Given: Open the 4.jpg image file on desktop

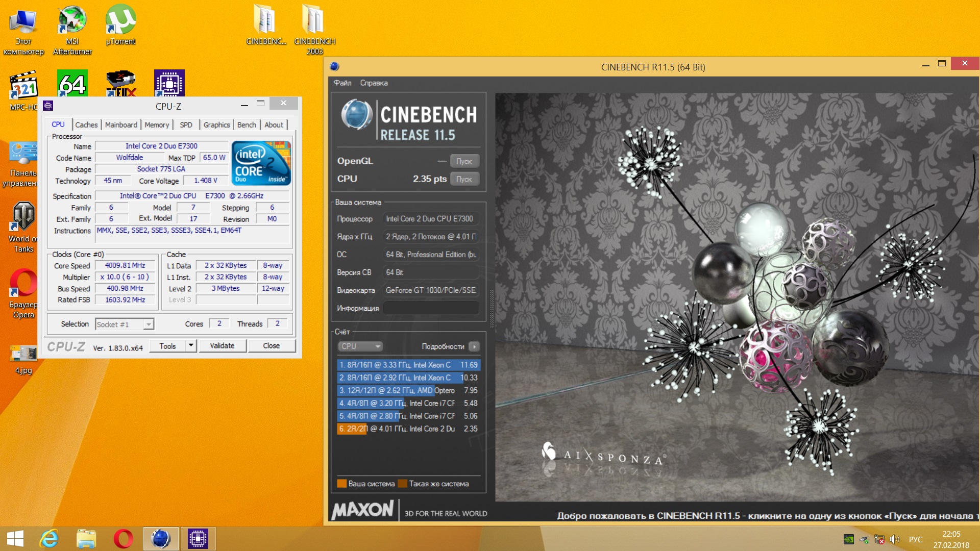Looking at the screenshot, I should click(23, 359).
